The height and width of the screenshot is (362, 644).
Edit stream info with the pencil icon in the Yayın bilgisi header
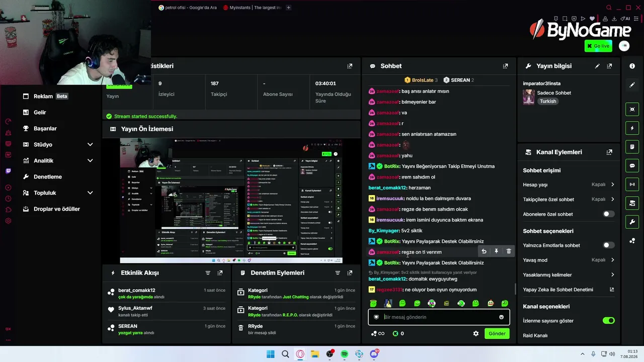[x=597, y=66]
